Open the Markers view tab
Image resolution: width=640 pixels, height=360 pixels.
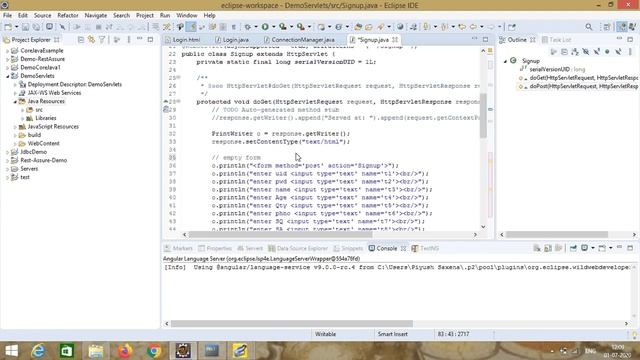(178, 248)
